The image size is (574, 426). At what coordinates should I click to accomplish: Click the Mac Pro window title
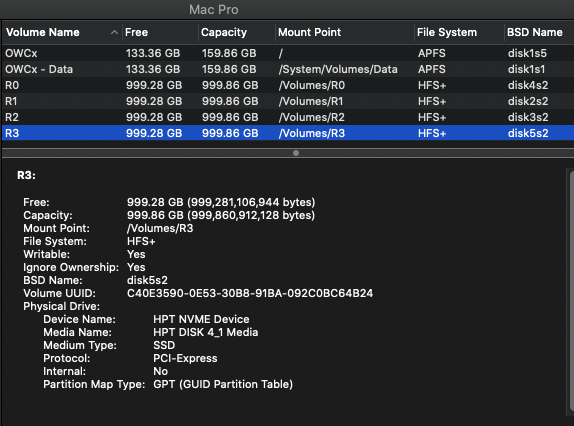click(214, 10)
